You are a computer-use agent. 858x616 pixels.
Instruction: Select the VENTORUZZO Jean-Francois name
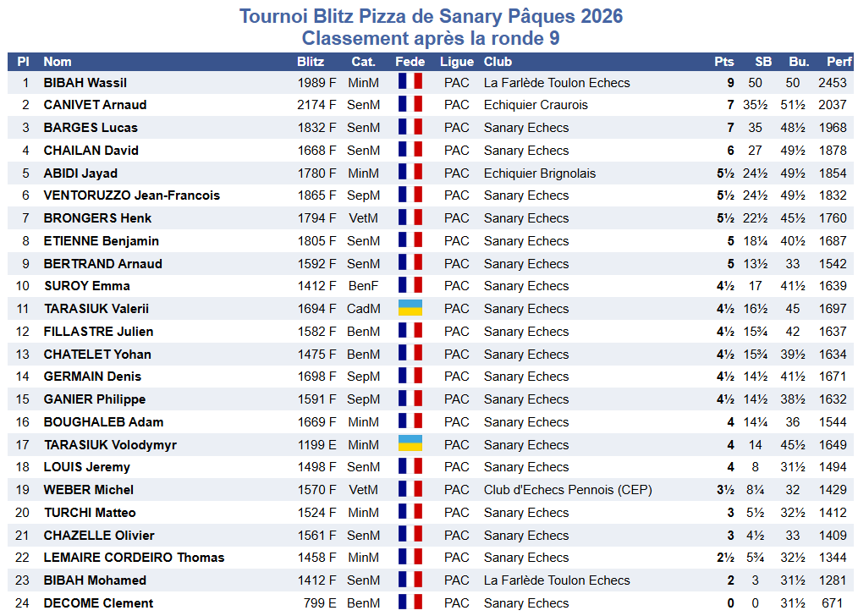click(x=131, y=195)
